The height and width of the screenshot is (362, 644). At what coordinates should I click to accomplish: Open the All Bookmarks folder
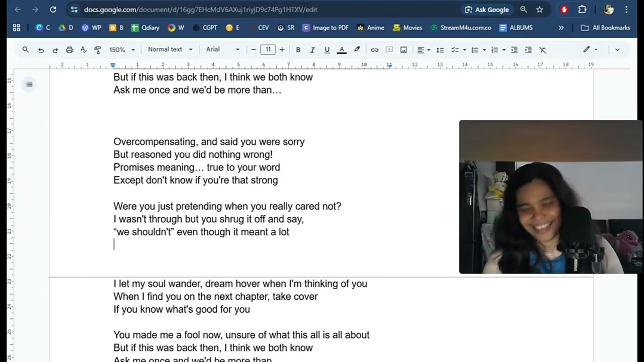(x=605, y=28)
